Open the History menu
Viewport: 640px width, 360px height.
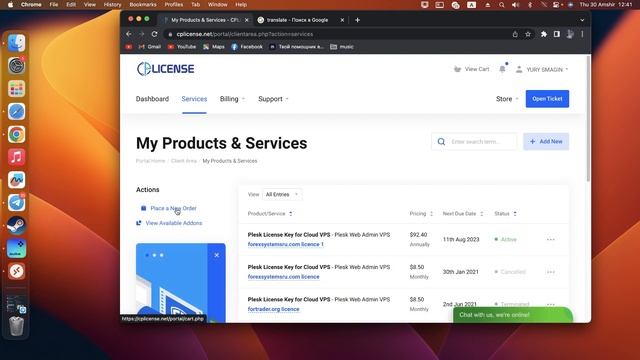(x=112, y=5)
